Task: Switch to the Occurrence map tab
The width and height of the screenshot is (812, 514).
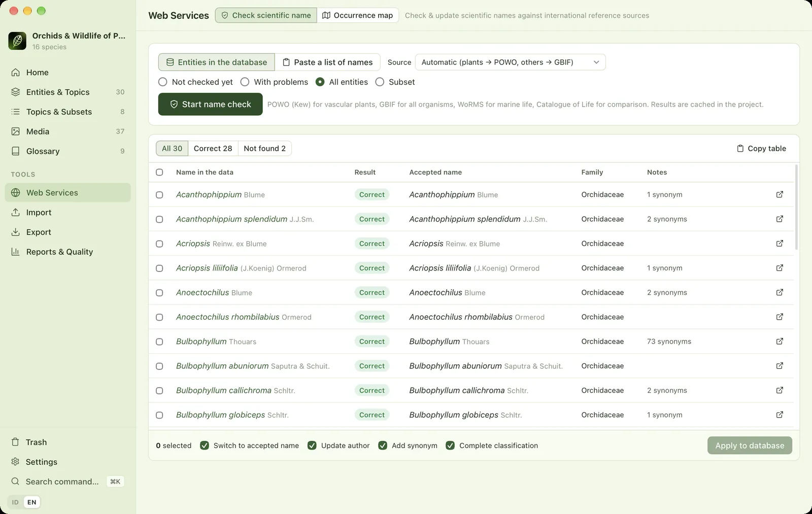Action: point(358,15)
